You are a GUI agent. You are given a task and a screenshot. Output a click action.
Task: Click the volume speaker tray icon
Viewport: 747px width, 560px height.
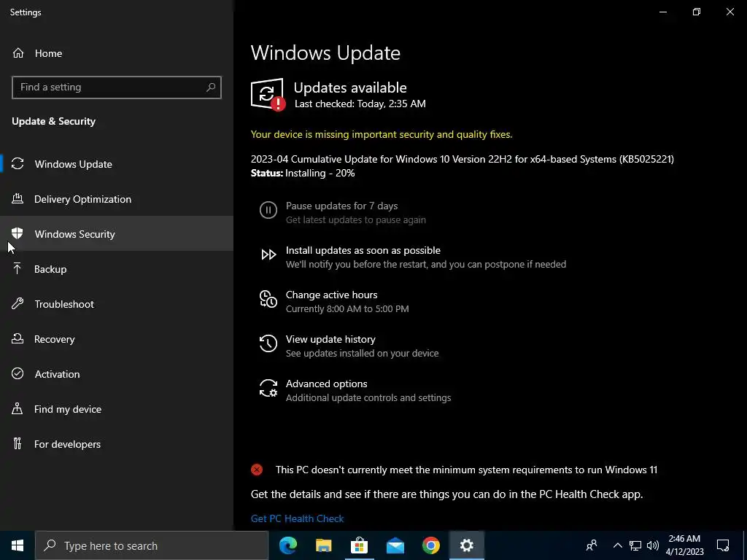point(653,545)
